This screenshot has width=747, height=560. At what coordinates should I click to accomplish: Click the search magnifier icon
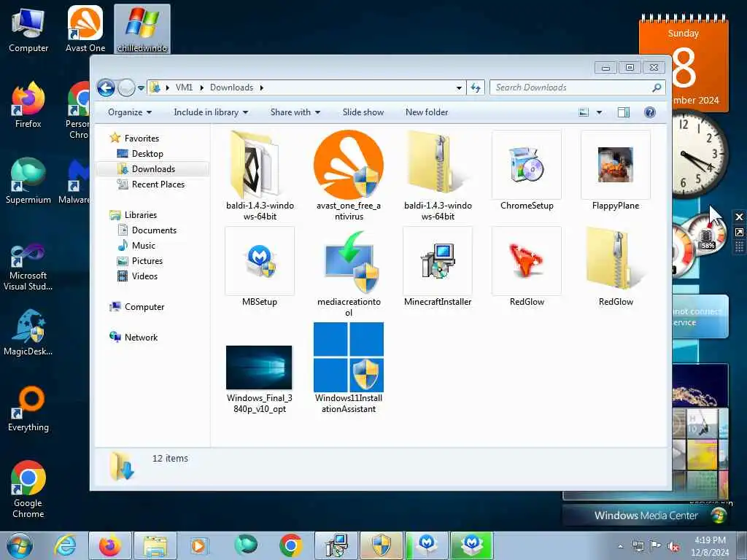coord(657,87)
